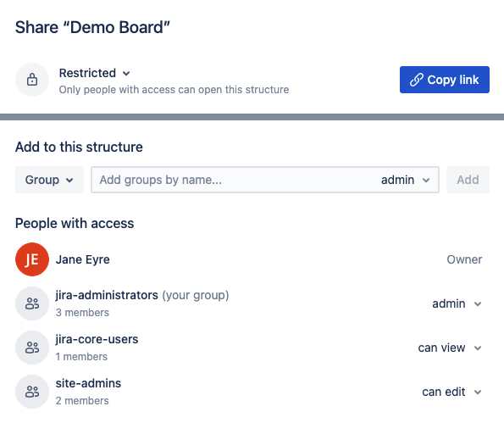Viewport: 504px width, 423px height.
Task: Click the jira-administrators group icon
Action: click(32, 303)
